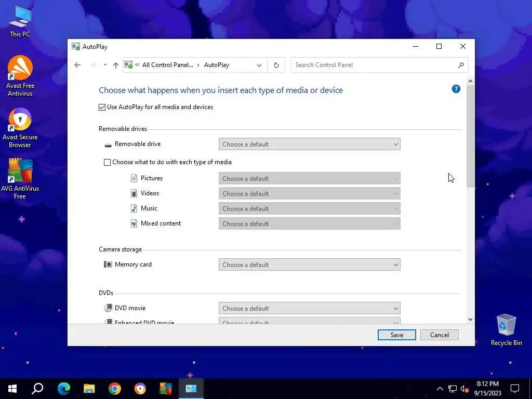Refresh the AutoPlay page

pos(276,65)
